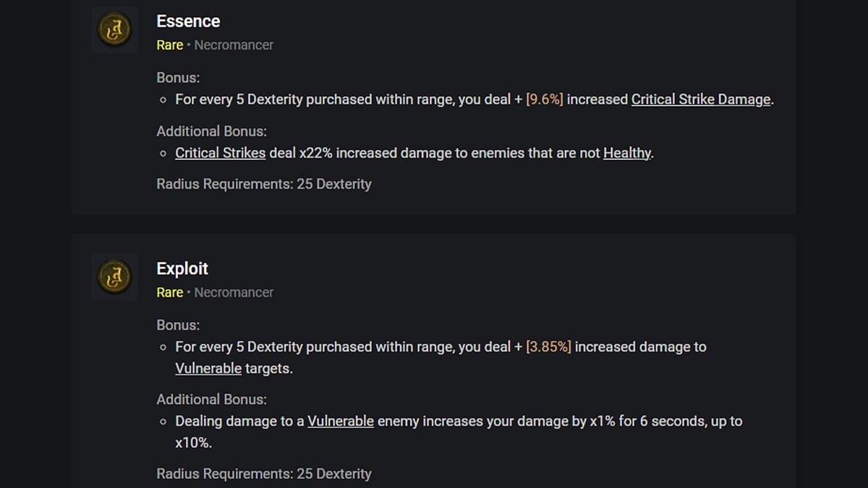Select the Essence glyph title
Screen dimensions: 868x488
pyautogui.click(x=188, y=21)
